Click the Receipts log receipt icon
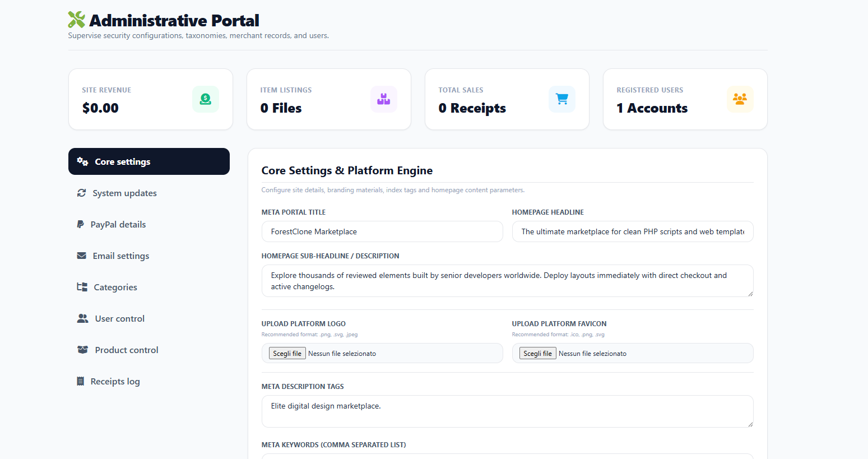The height and width of the screenshot is (459, 868). point(80,381)
